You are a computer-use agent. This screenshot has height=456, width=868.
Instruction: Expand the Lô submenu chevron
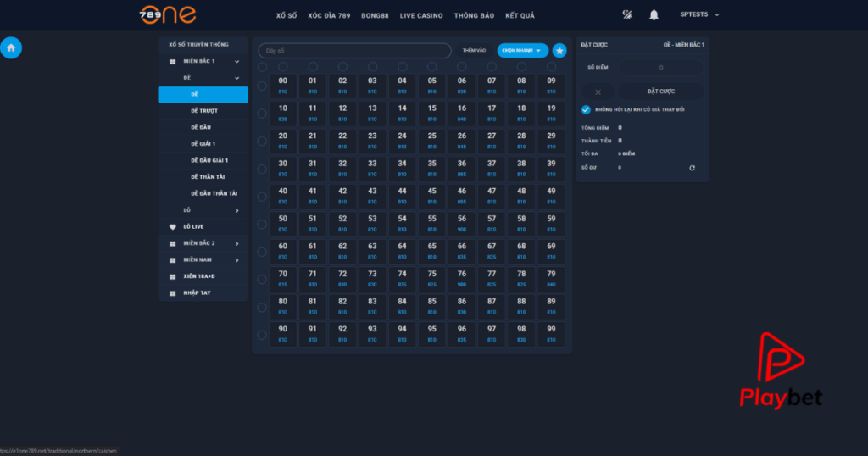click(x=237, y=210)
